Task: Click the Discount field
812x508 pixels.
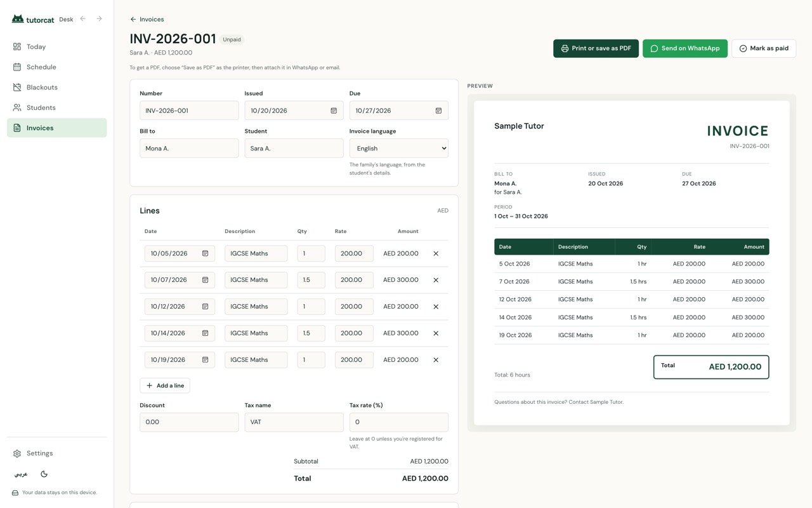Action: (189, 422)
